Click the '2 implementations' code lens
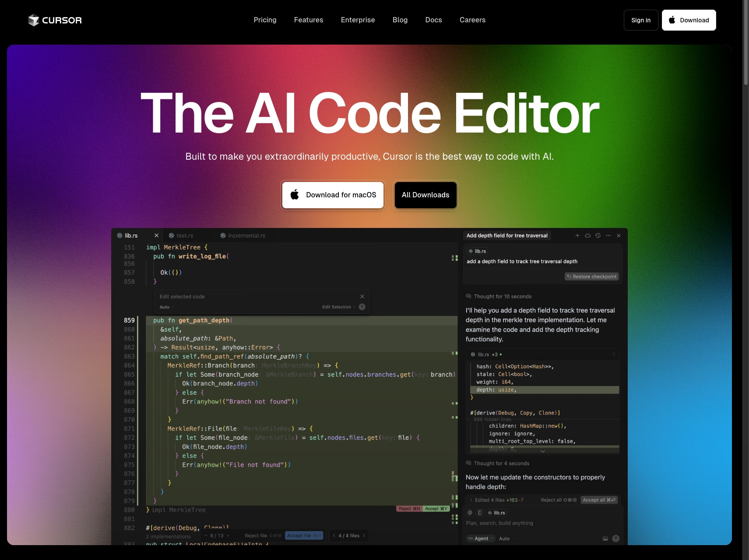 [168, 536]
